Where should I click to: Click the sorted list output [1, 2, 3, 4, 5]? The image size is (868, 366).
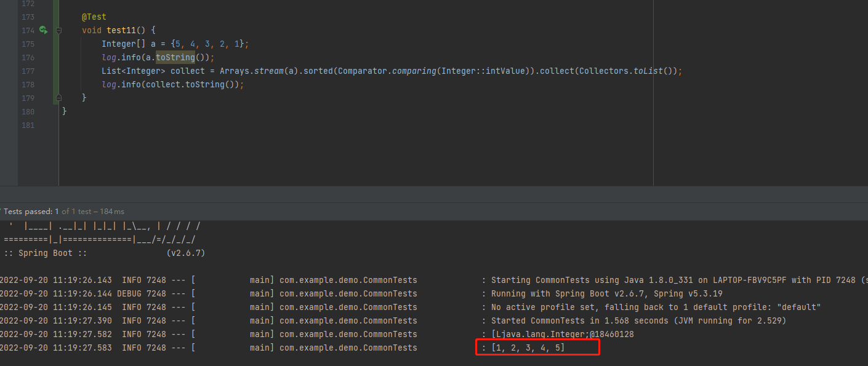pyautogui.click(x=528, y=348)
